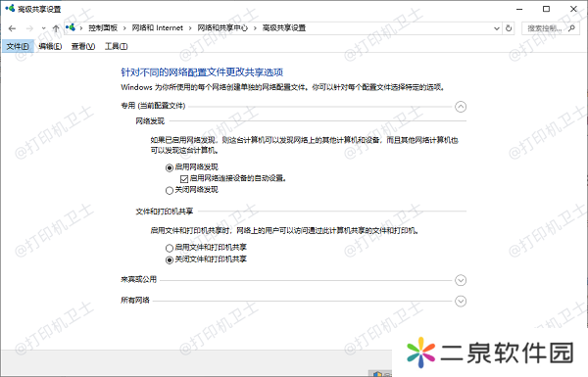Click heading 针对不同的网络配置文件更改共享选项
This screenshot has width=588, height=377.
point(202,71)
